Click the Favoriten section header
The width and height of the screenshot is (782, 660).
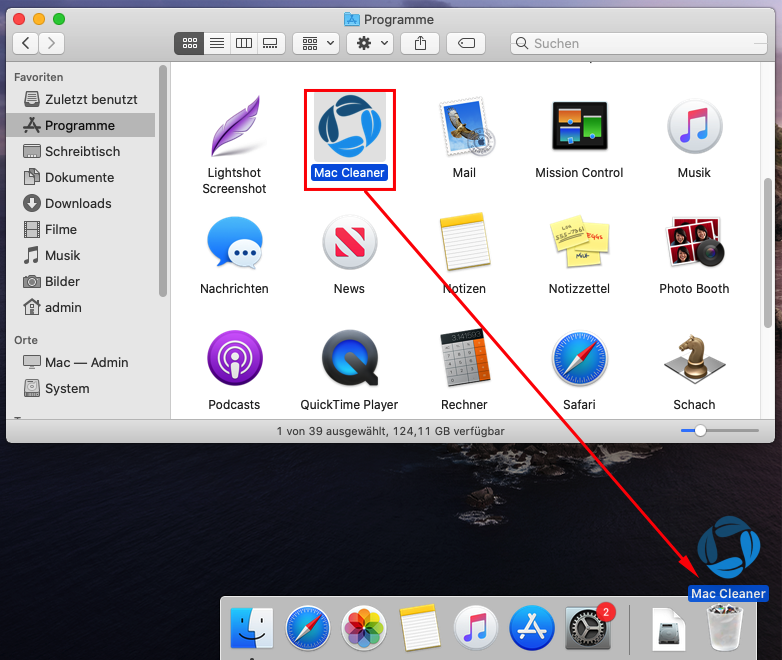tap(38, 77)
